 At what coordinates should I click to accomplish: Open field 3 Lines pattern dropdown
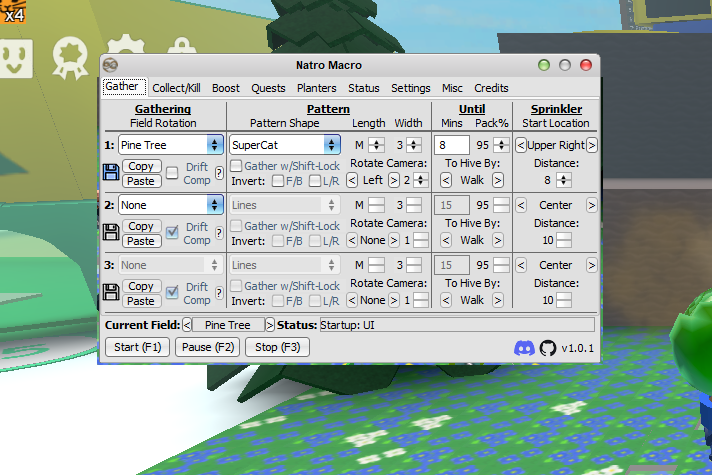(x=285, y=265)
